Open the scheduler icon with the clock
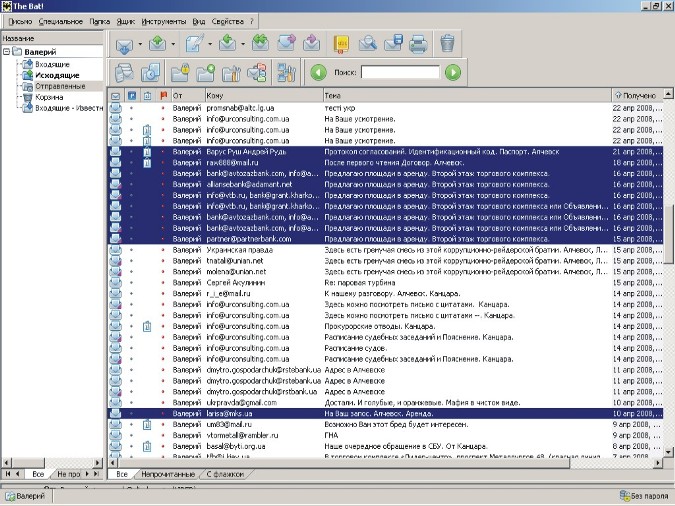The width and height of the screenshot is (675, 506). (x=150, y=72)
